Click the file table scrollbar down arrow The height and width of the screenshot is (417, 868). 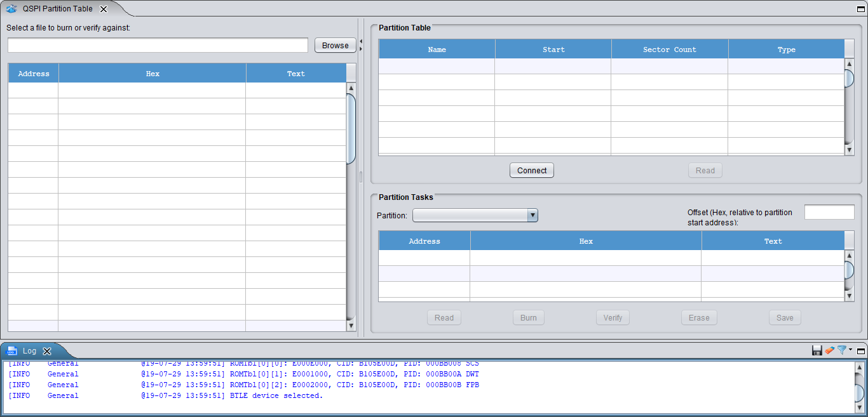click(x=351, y=326)
